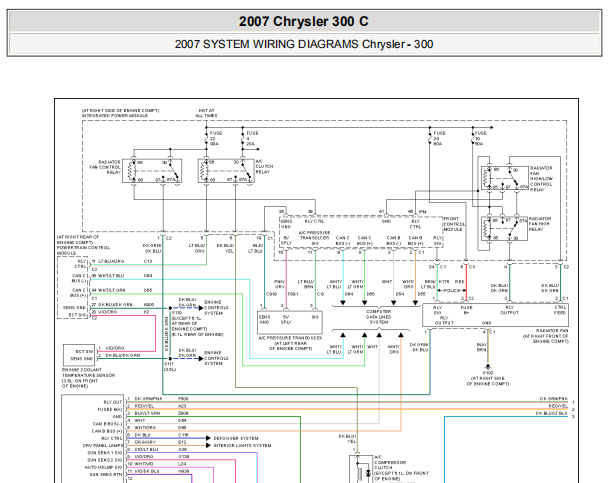The width and height of the screenshot is (608, 483).
Task: Click the 'DK BLU/LT BLU' label at right edge
Action: pos(551,413)
